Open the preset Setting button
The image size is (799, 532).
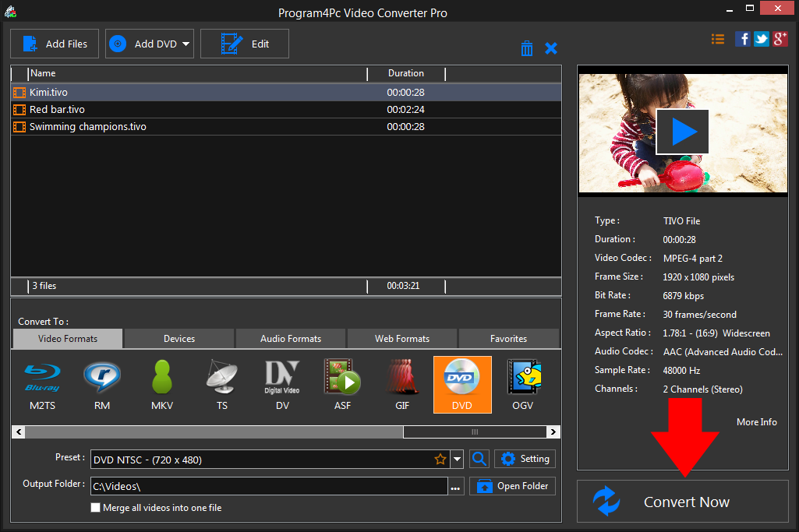[x=525, y=460]
